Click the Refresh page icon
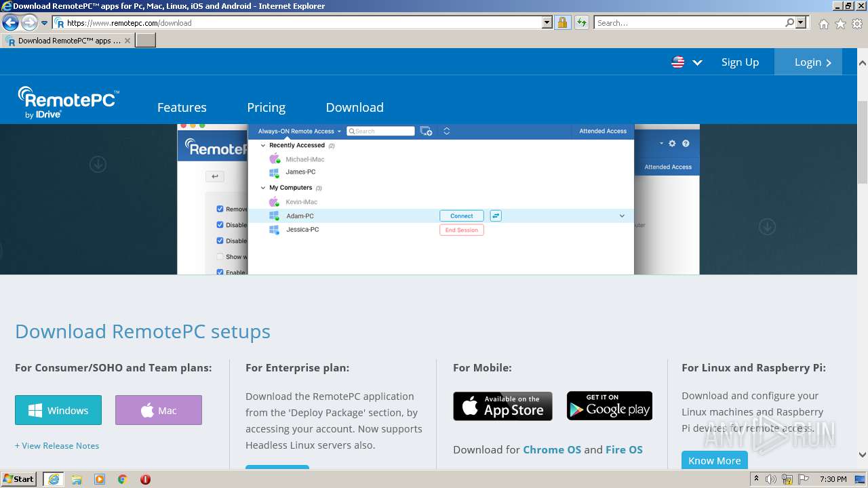 coord(581,23)
